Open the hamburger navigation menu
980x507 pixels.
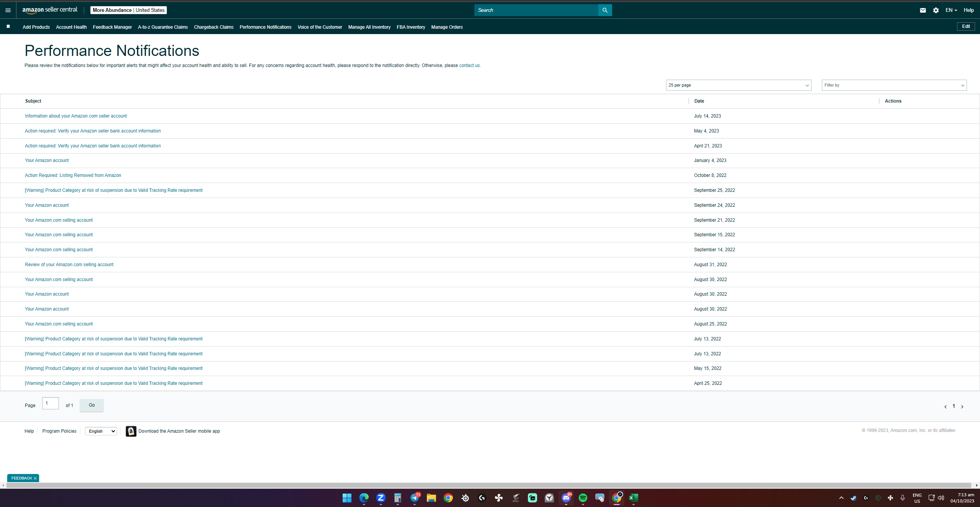[8, 10]
